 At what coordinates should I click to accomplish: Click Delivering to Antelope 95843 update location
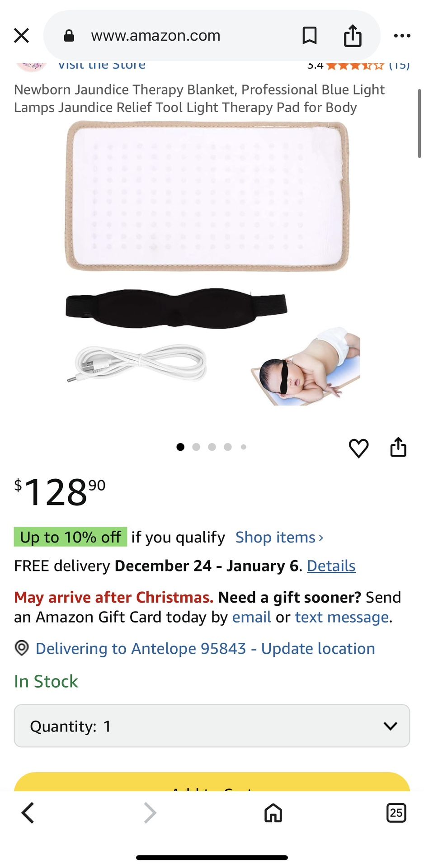click(205, 648)
